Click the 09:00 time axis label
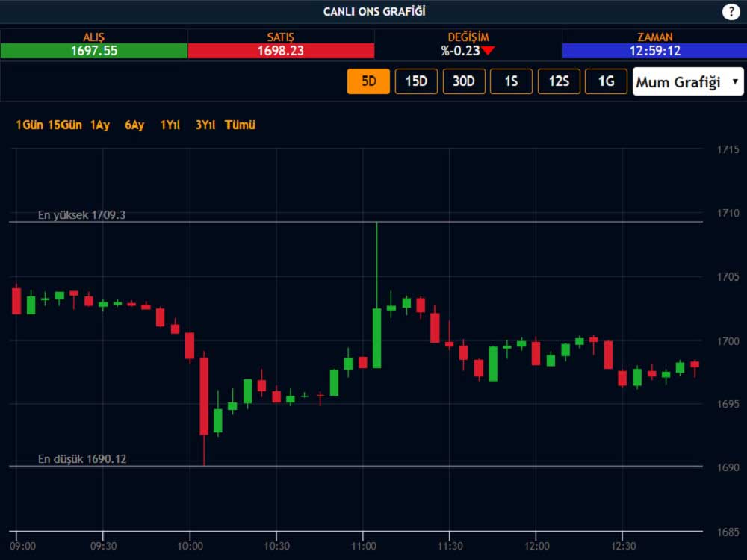 click(x=23, y=546)
